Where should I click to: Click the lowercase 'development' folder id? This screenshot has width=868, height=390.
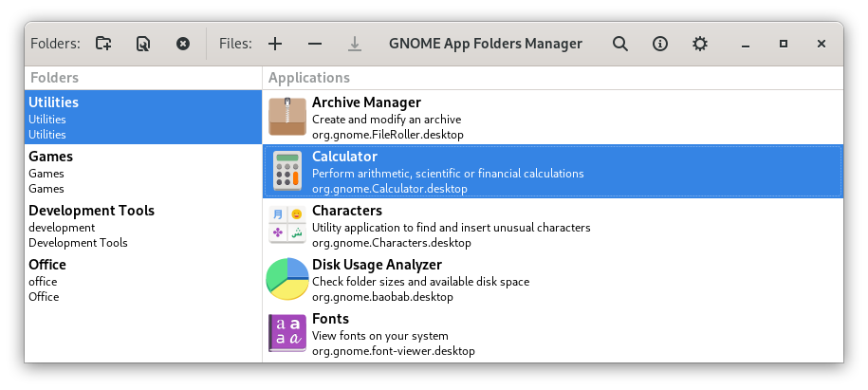[62, 228]
